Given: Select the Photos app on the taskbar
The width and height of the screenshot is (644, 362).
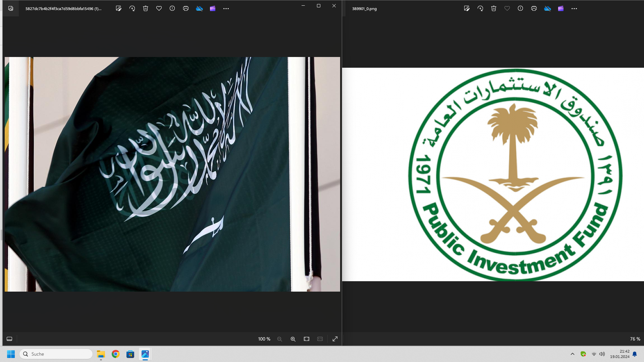Looking at the screenshot, I should click(x=145, y=354).
